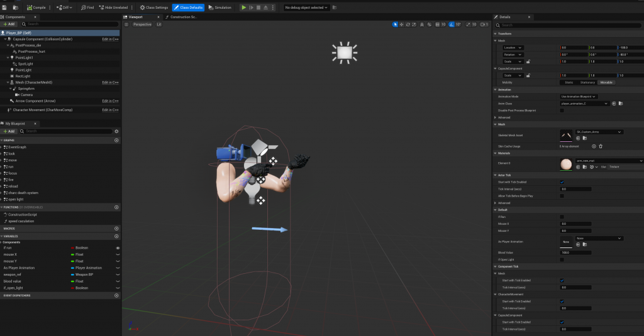The width and height of the screenshot is (644, 336).
Task: Save the blueprint with the floppy disk icon
Action: (x=4, y=8)
